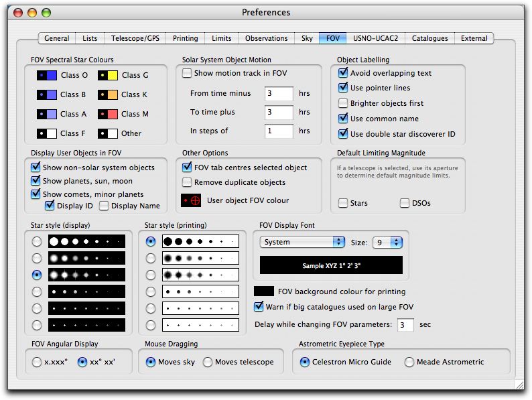
Task: Check the Display Name option
Action: [x=105, y=206]
